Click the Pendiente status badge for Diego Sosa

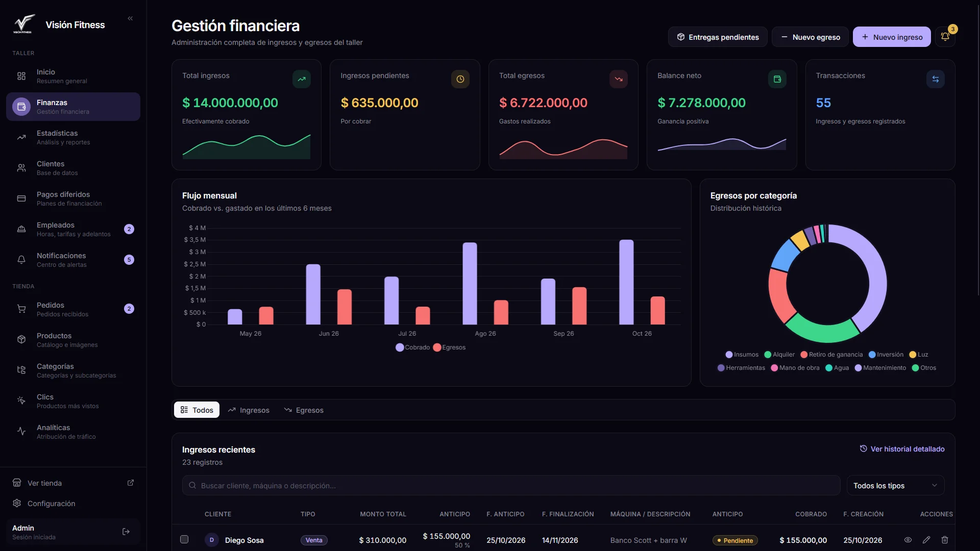(x=735, y=540)
